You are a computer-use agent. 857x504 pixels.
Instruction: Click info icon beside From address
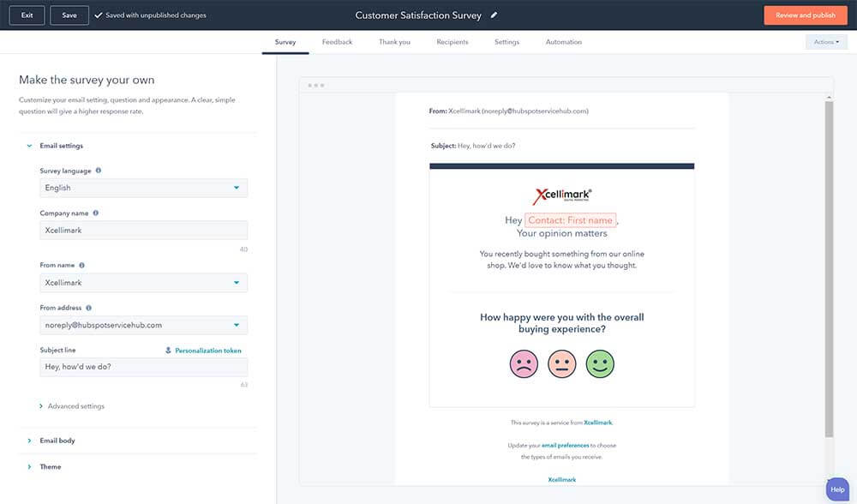pyautogui.click(x=89, y=308)
